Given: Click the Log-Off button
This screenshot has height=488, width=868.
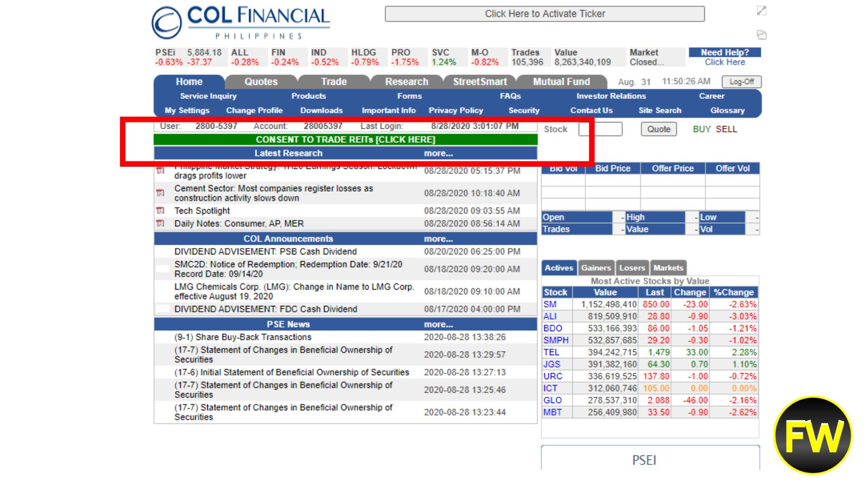Looking at the screenshot, I should coord(741,82).
